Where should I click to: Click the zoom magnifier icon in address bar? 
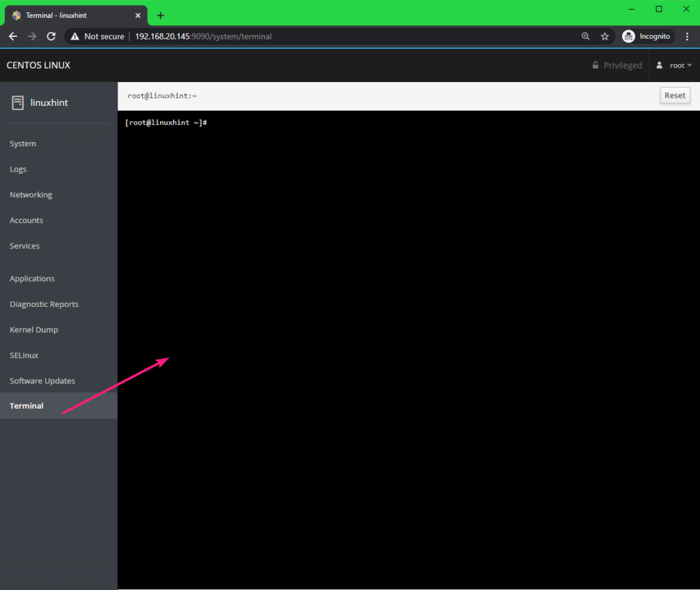(585, 36)
